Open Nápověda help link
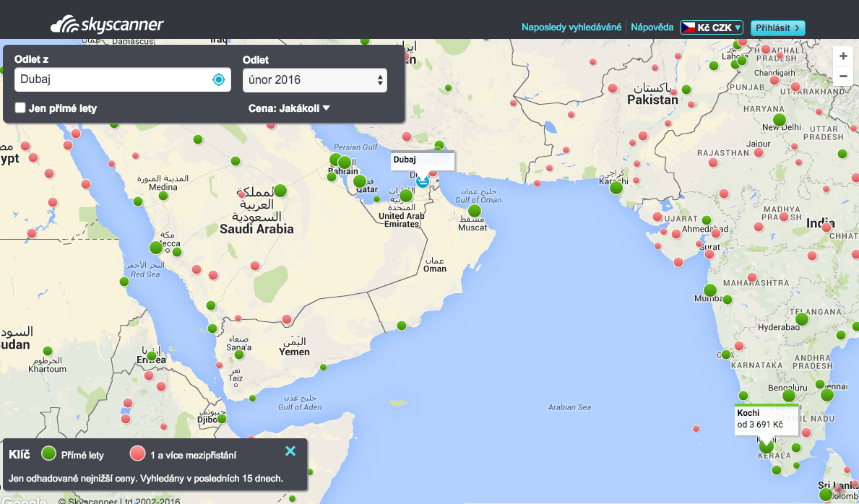Image resolution: width=859 pixels, height=504 pixels. click(x=652, y=27)
